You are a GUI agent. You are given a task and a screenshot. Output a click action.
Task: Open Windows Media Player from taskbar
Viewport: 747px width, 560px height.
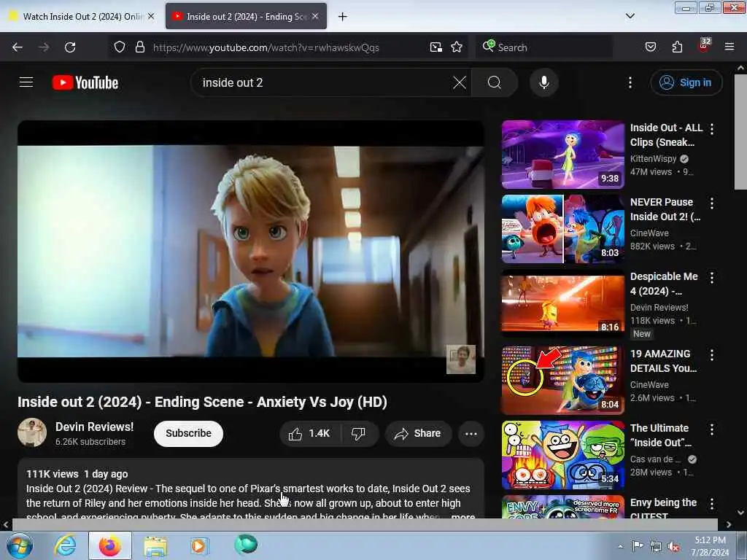(198, 545)
